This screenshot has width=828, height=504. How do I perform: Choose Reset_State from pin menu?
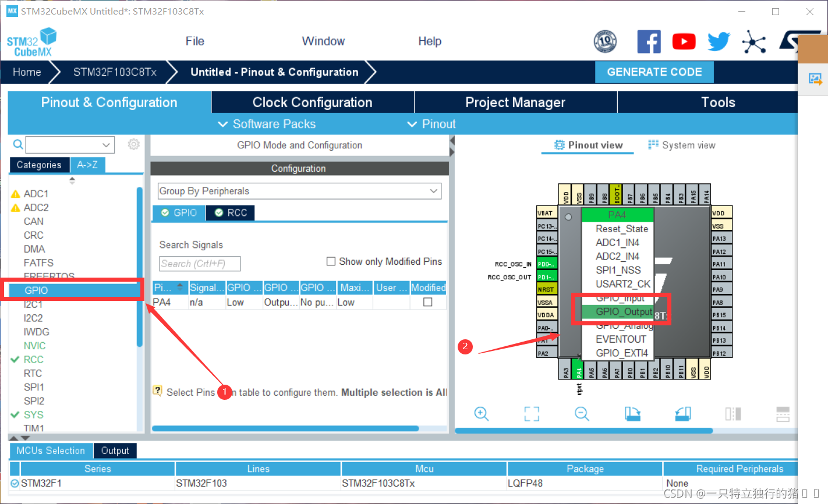(621, 229)
